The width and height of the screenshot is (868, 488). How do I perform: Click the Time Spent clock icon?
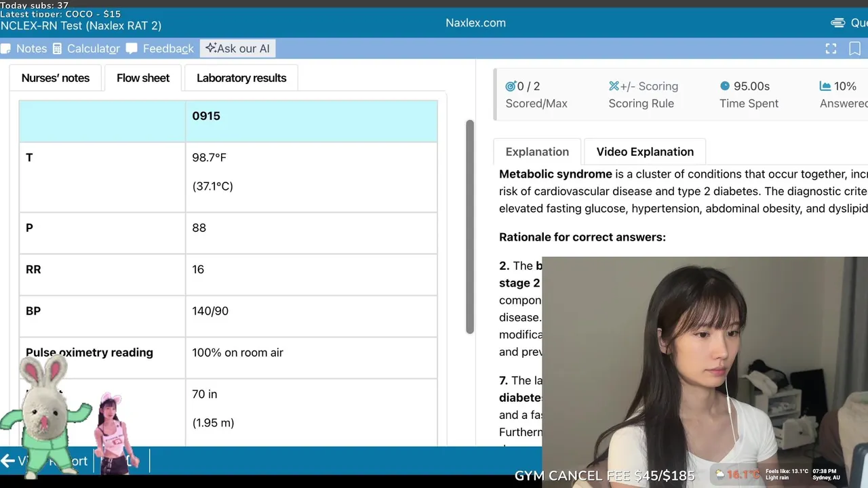pyautogui.click(x=725, y=86)
